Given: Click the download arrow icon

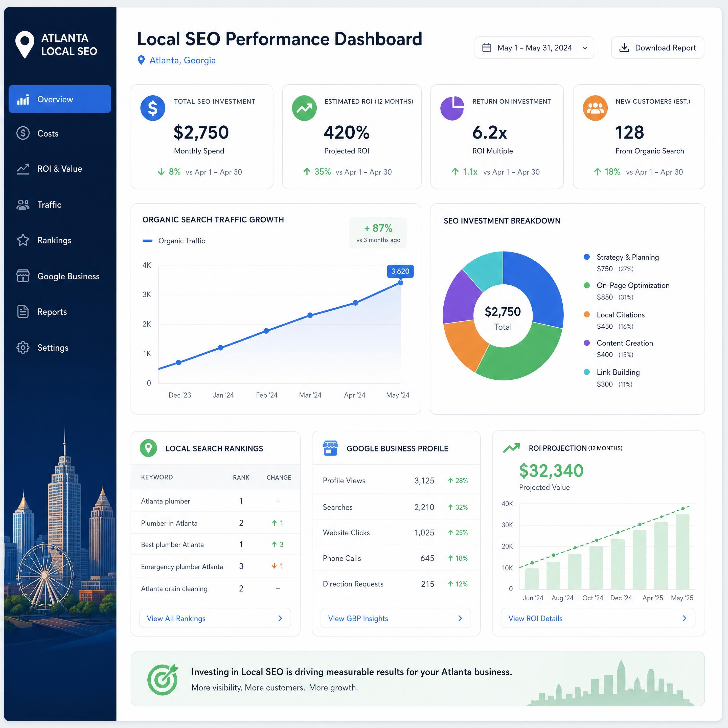Looking at the screenshot, I should click(x=624, y=48).
